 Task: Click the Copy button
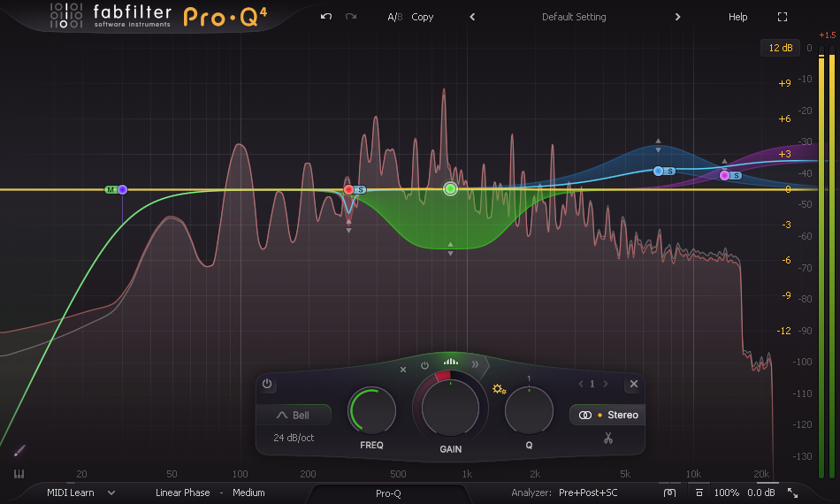[422, 17]
